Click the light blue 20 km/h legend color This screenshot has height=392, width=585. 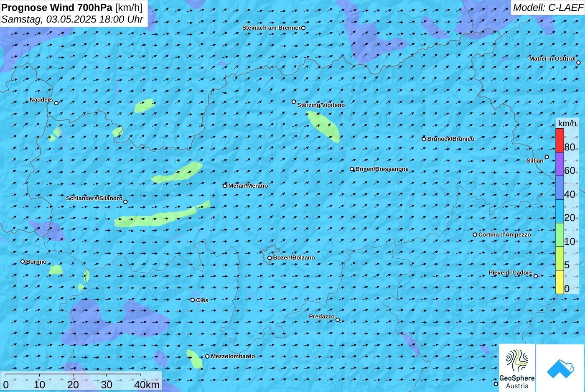[560, 211]
